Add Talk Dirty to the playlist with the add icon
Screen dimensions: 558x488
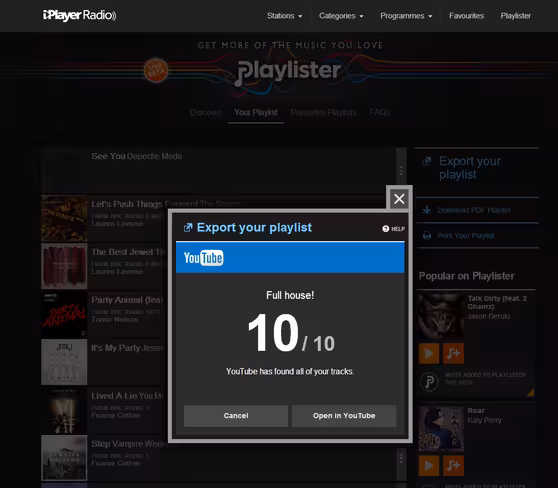click(x=453, y=353)
